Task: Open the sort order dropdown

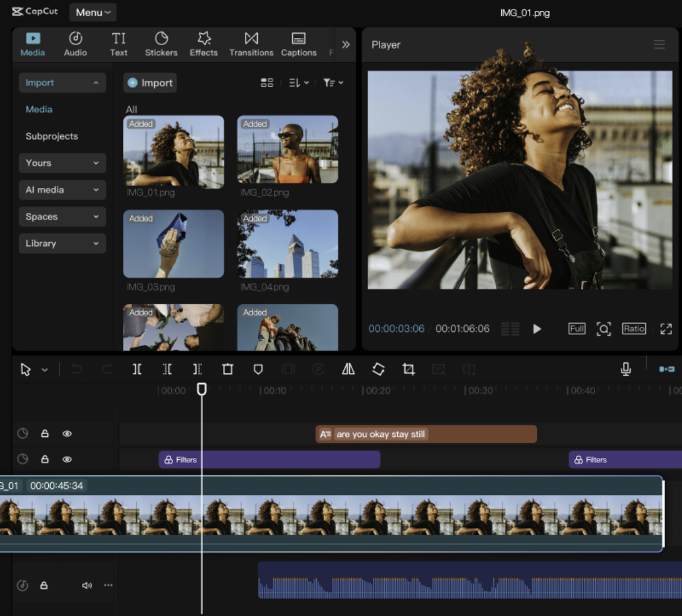Action: 299,83
